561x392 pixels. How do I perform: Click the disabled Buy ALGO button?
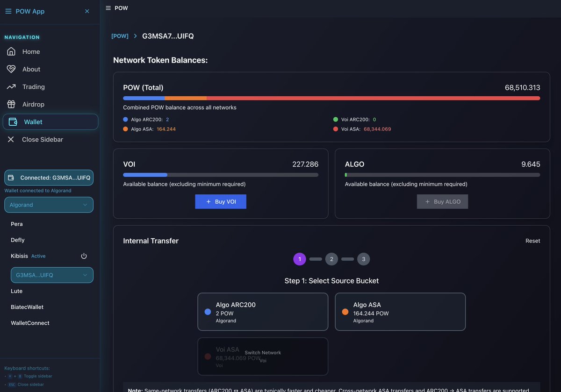coord(442,202)
